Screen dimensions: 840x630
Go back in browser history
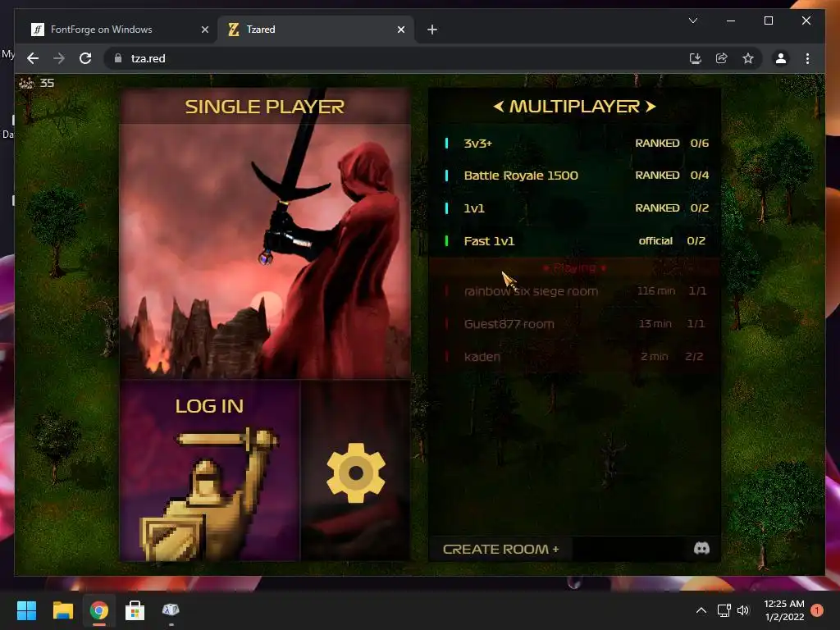pos(33,58)
